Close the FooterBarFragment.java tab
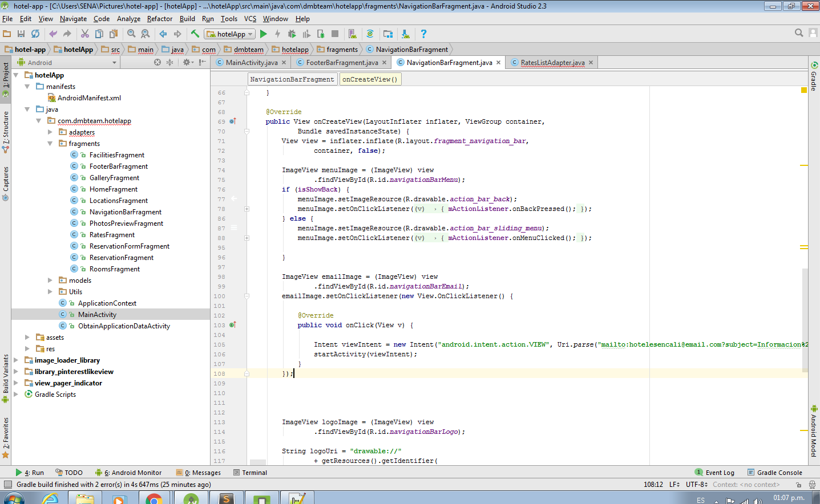This screenshot has width=820, height=504. point(384,63)
